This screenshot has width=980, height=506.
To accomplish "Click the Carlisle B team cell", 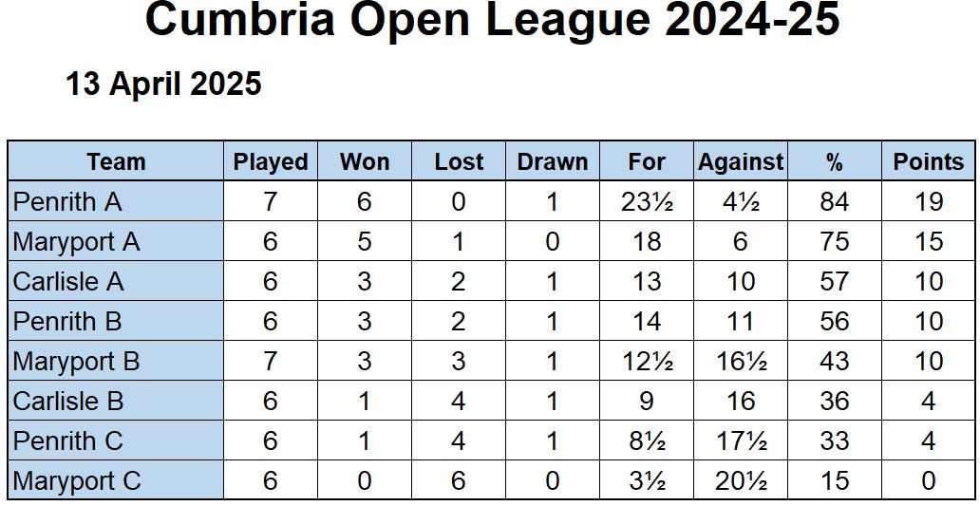I will point(116,401).
